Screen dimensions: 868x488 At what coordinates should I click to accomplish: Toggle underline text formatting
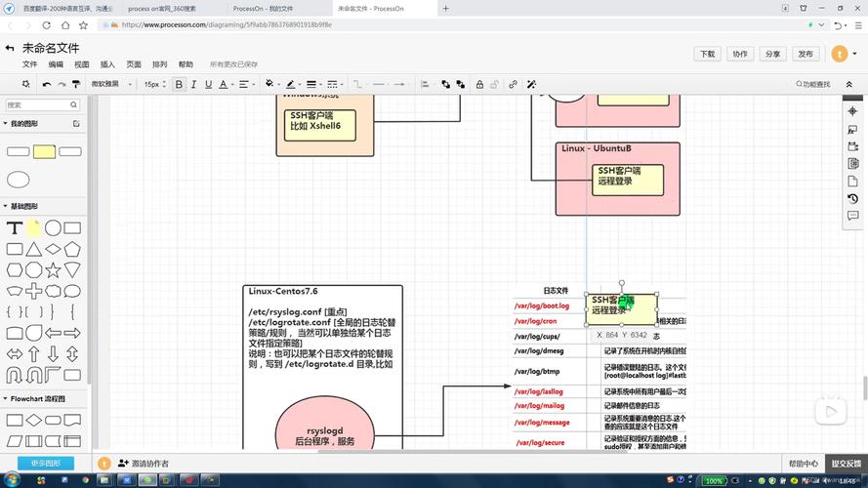click(208, 84)
